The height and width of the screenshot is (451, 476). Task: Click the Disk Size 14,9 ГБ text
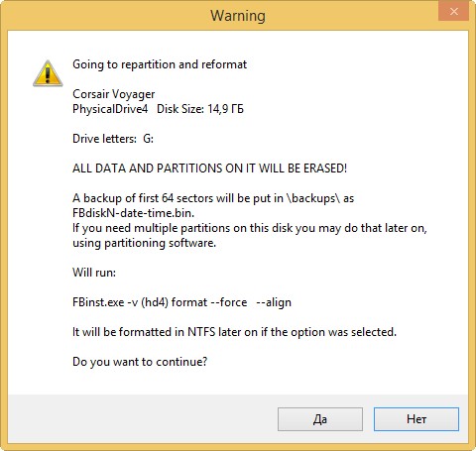[x=200, y=109]
